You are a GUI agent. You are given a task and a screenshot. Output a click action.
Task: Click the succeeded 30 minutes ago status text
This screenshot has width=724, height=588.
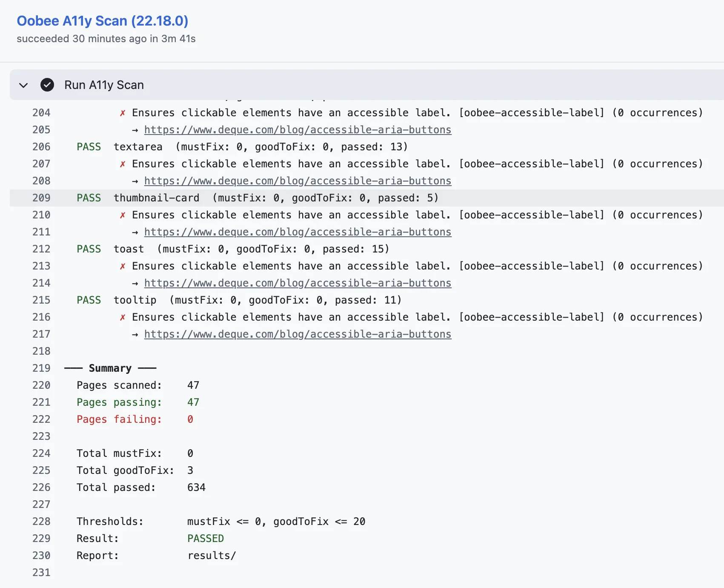(x=106, y=39)
